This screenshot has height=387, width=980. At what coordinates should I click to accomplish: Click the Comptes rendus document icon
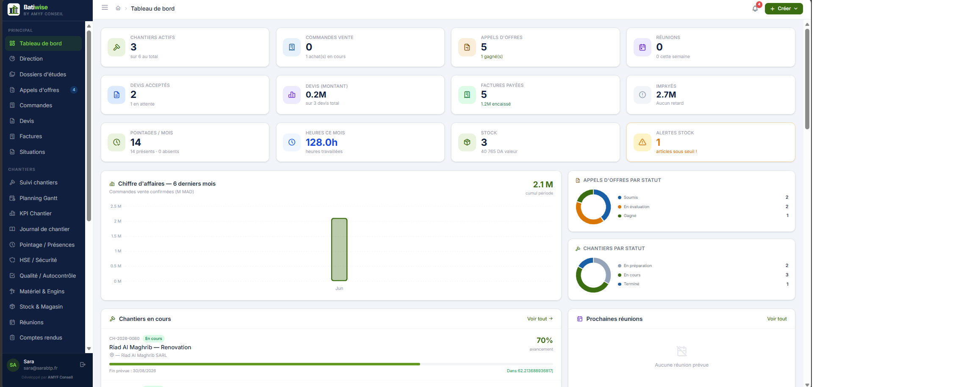12,337
